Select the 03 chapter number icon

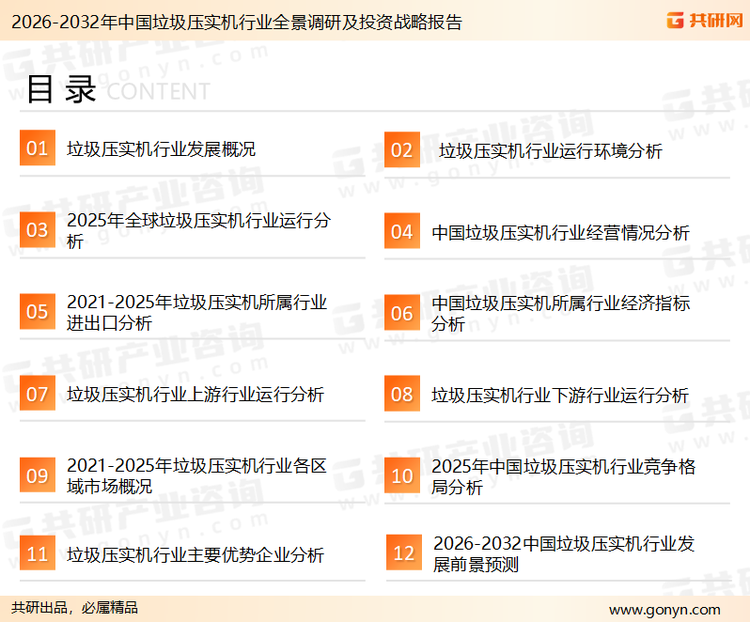click(x=37, y=231)
